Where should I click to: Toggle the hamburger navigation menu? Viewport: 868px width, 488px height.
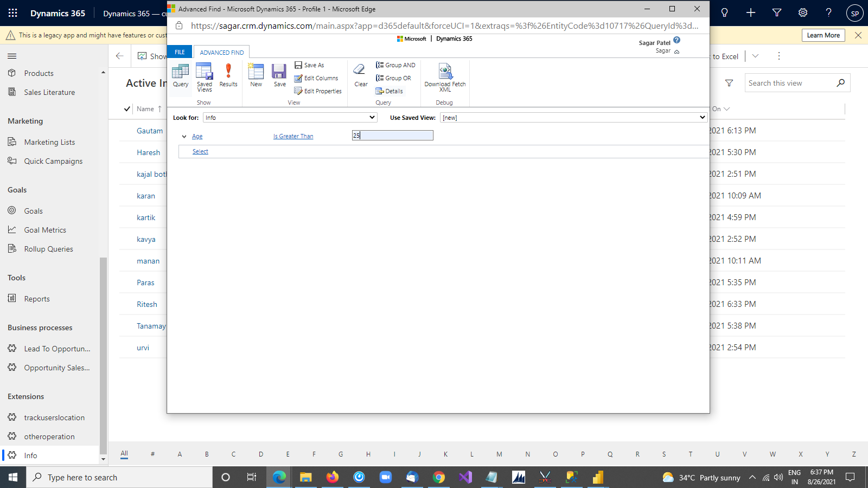pos(12,56)
